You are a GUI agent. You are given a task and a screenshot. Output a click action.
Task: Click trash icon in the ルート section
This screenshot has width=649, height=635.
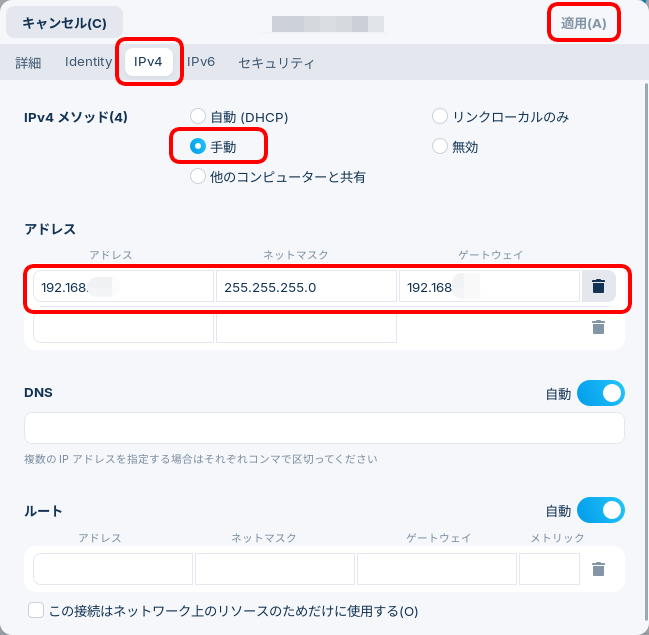(x=599, y=569)
